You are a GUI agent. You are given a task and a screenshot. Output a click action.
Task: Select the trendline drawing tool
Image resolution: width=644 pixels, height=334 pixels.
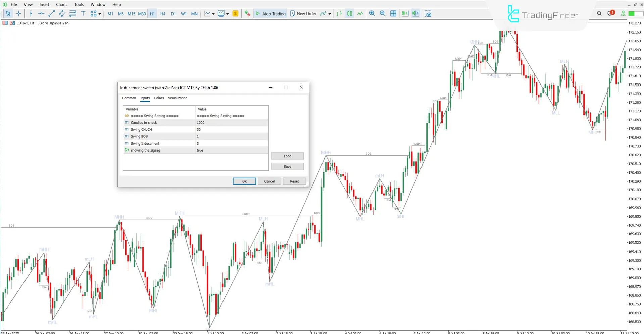pyautogui.click(x=51, y=13)
